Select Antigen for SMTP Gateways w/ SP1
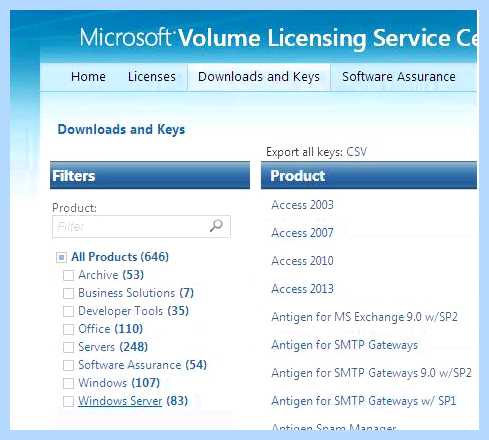 click(364, 401)
